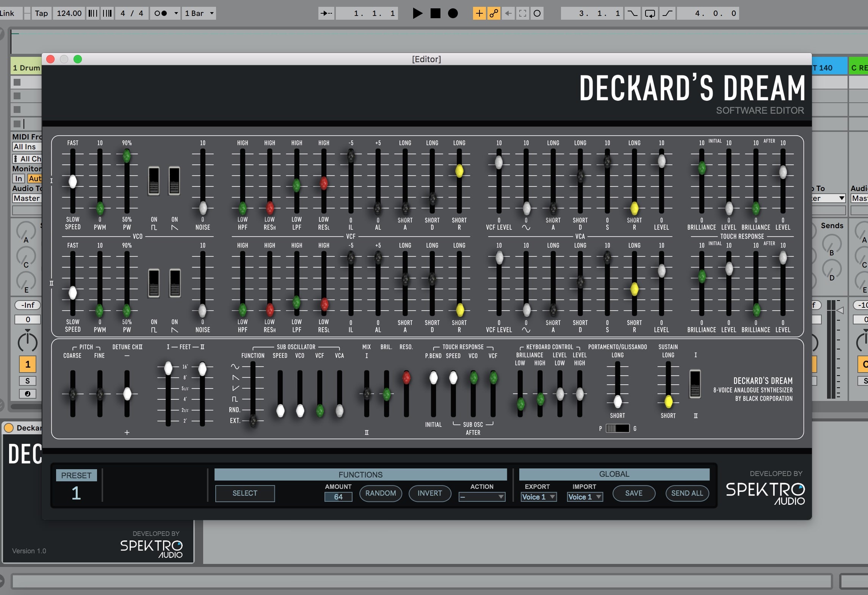
Task: Click the Send B knob right mixer
Action: coord(832,244)
